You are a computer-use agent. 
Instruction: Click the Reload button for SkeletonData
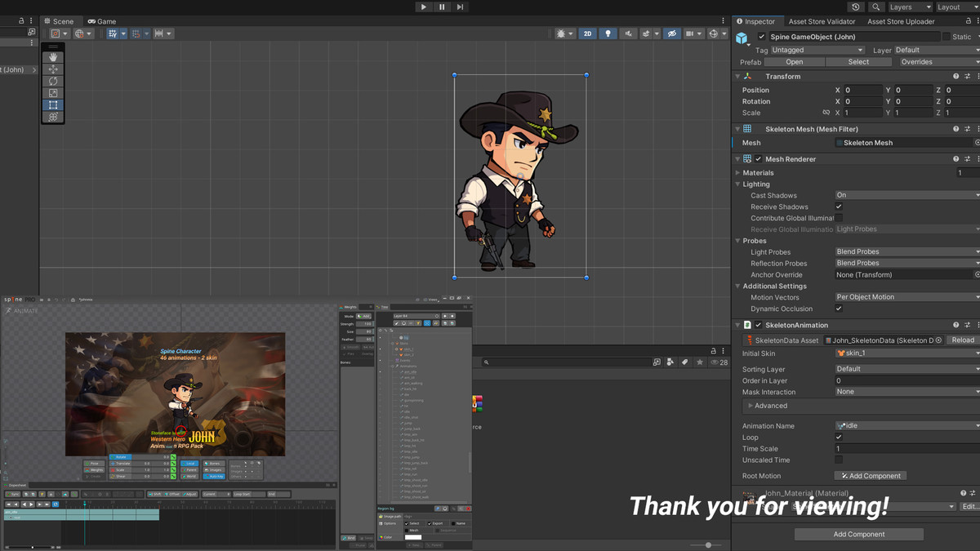[x=963, y=340]
